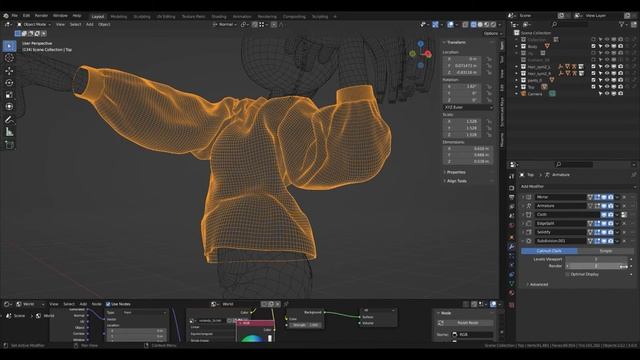Click the snap magnet icon in header

(255, 24)
